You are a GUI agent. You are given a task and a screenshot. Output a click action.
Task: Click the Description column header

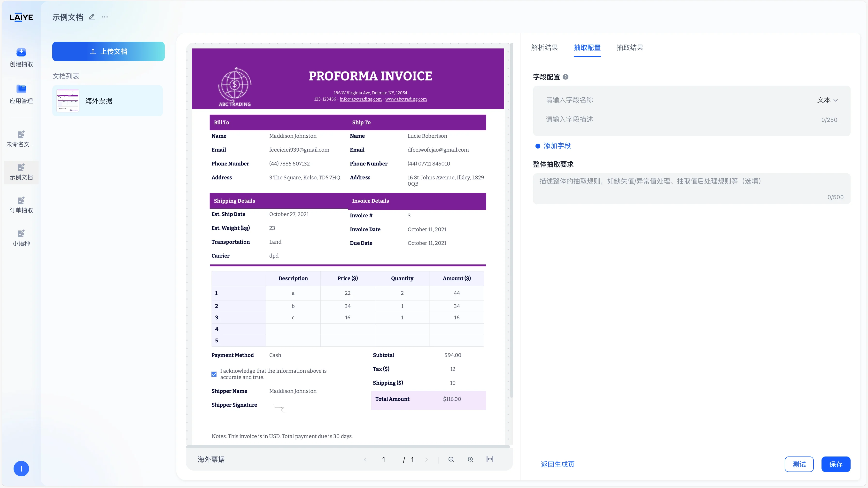293,278
